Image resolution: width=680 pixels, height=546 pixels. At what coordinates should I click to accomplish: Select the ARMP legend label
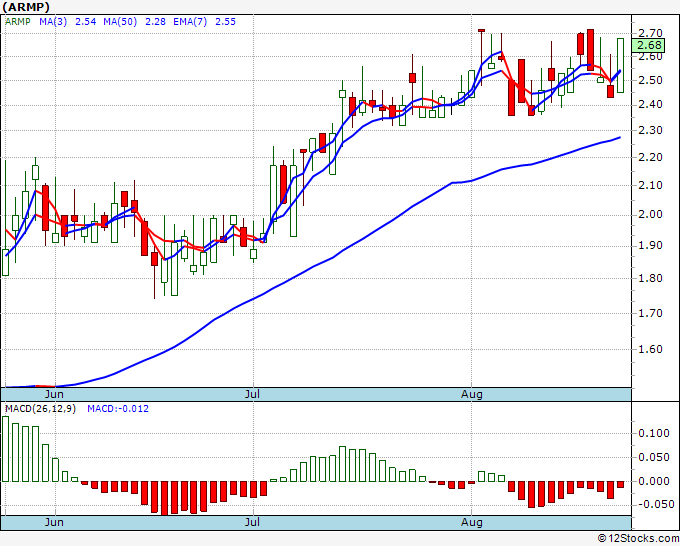pos(18,22)
